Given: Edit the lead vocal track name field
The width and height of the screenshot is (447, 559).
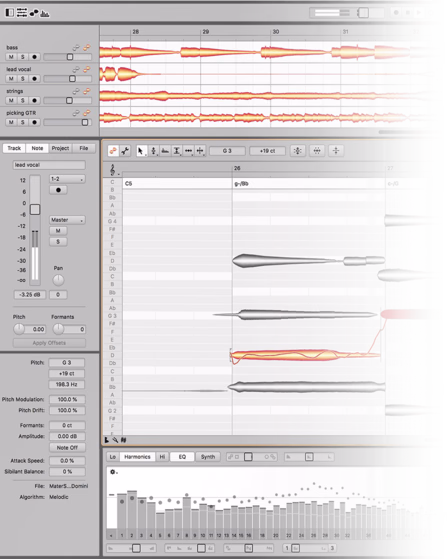Looking at the screenshot, I should point(49,165).
